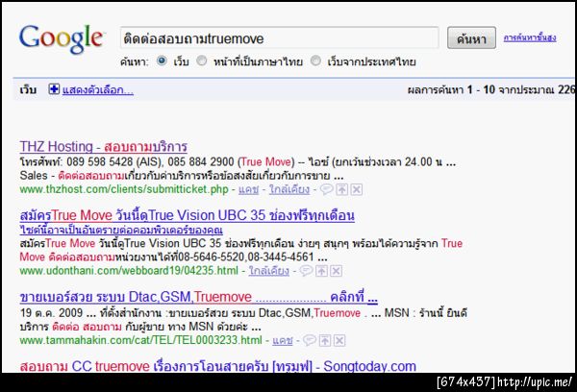Click the phone number text 089 598 5428 (AIS)
The width and height of the screenshot is (577, 392).
coord(115,161)
